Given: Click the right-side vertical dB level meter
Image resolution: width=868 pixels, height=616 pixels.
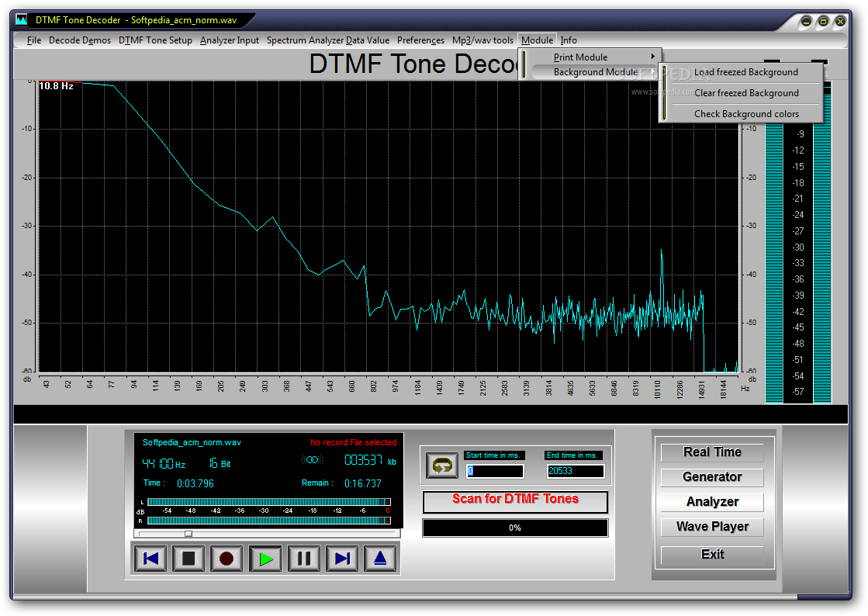Looking at the screenshot, I should [x=798, y=244].
